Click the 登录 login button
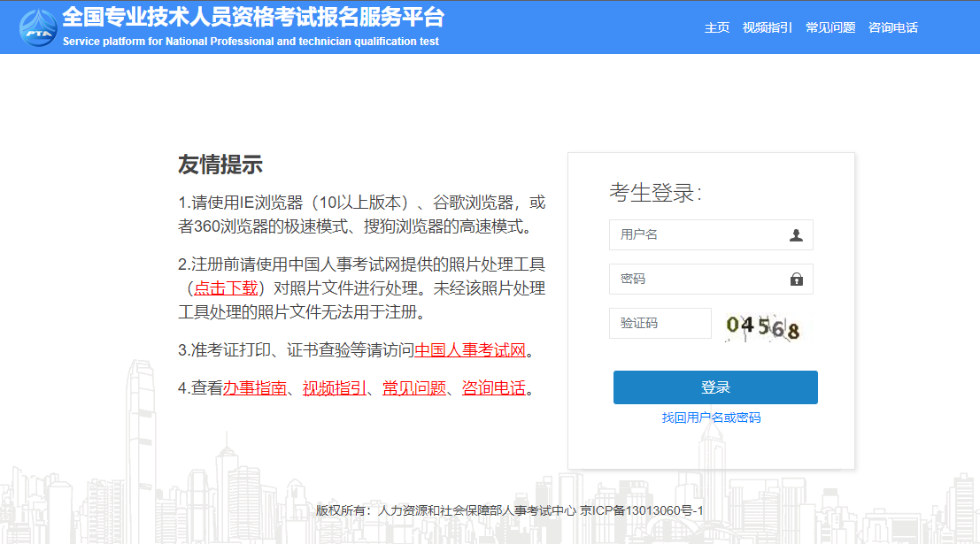Screen dimensions: 980x544 click(x=715, y=387)
